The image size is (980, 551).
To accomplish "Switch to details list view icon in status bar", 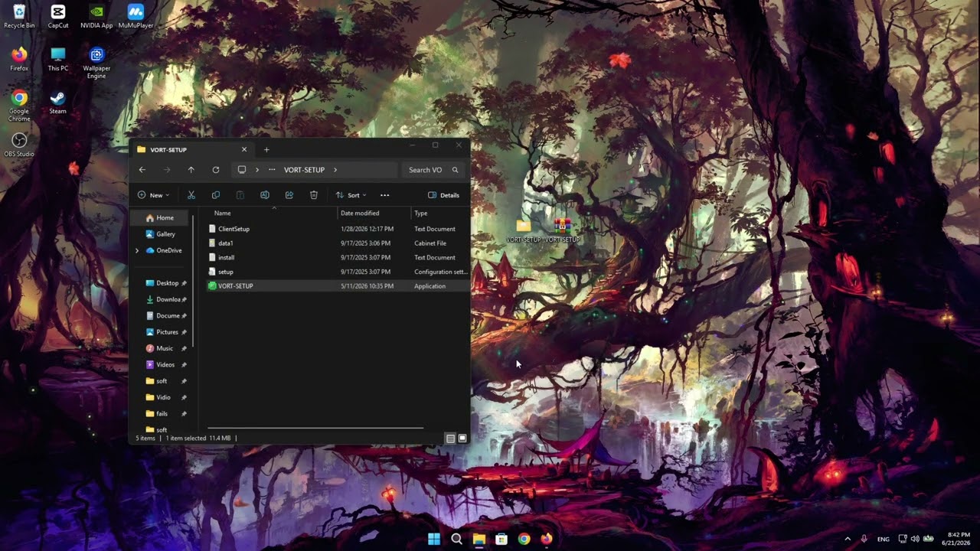I will [450, 439].
